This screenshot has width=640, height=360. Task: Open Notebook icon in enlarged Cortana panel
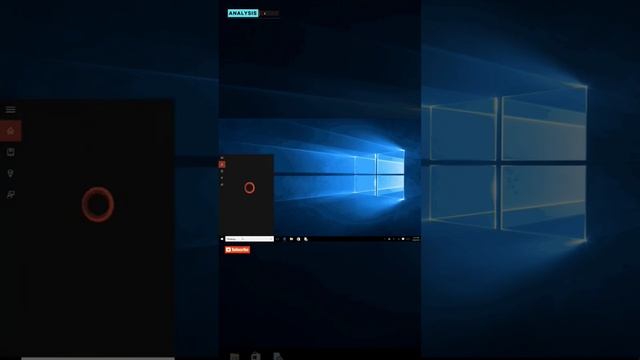point(11,152)
